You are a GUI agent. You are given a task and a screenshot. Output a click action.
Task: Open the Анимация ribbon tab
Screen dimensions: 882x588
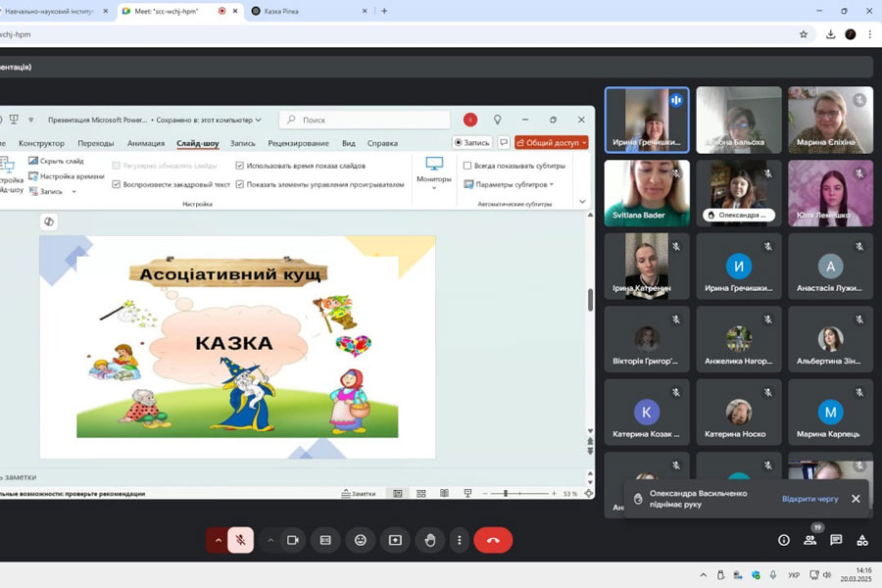[146, 143]
